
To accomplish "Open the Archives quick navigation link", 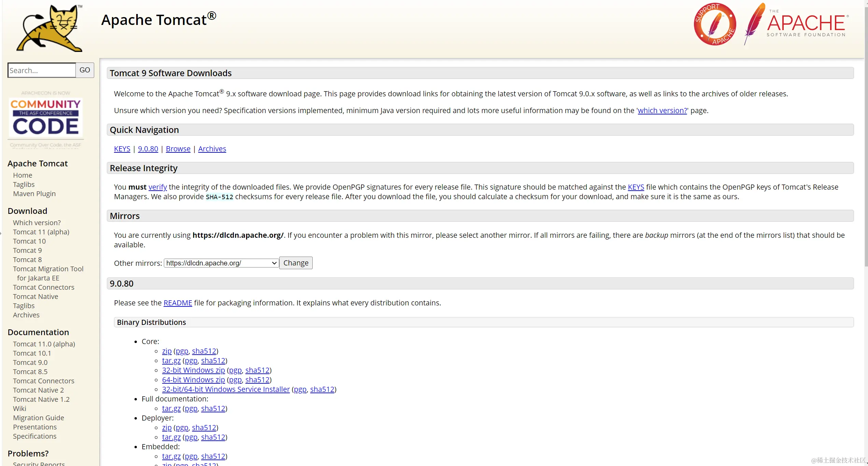I will (212, 149).
